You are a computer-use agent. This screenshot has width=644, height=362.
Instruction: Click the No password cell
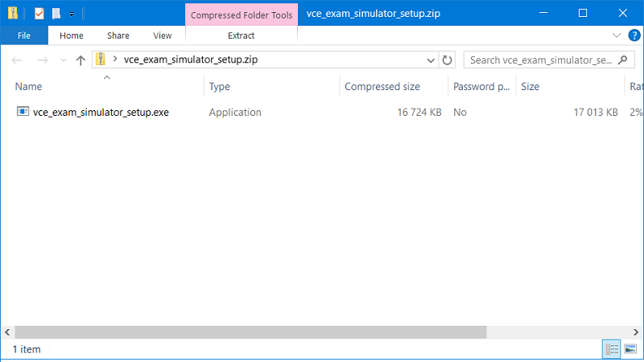[460, 113]
